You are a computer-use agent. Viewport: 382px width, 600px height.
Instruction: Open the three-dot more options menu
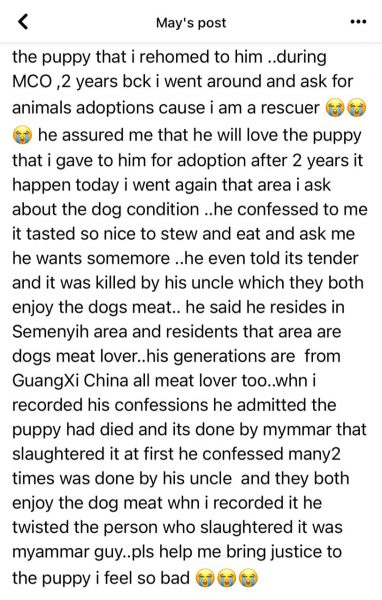[358, 22]
